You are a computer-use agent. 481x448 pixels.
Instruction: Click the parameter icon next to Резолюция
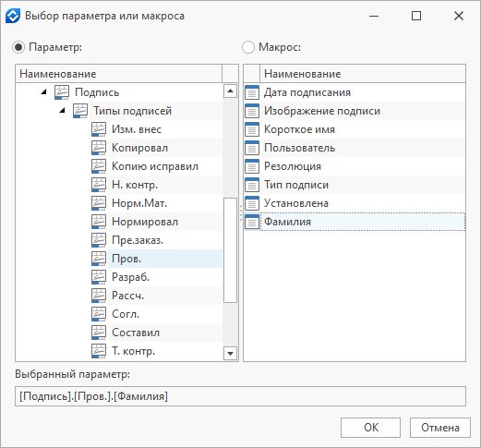point(252,166)
